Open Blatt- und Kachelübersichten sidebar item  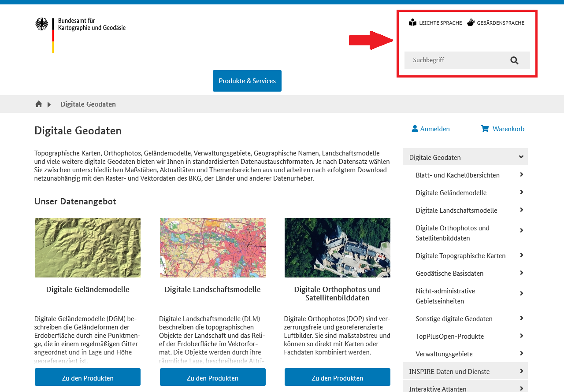point(457,175)
